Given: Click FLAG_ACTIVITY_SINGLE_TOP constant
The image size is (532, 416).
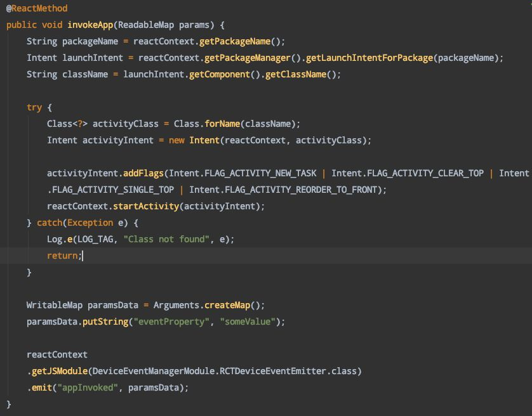Looking at the screenshot, I should [x=112, y=190].
